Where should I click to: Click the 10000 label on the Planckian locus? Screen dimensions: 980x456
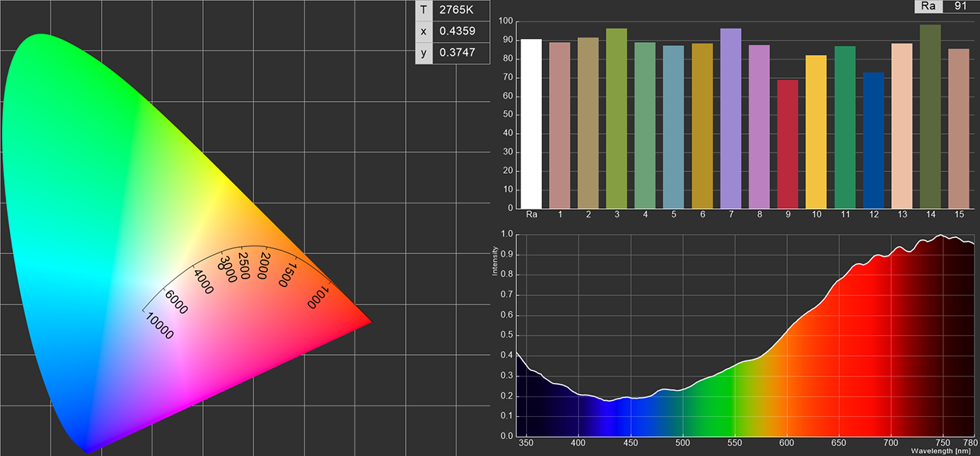tap(161, 325)
